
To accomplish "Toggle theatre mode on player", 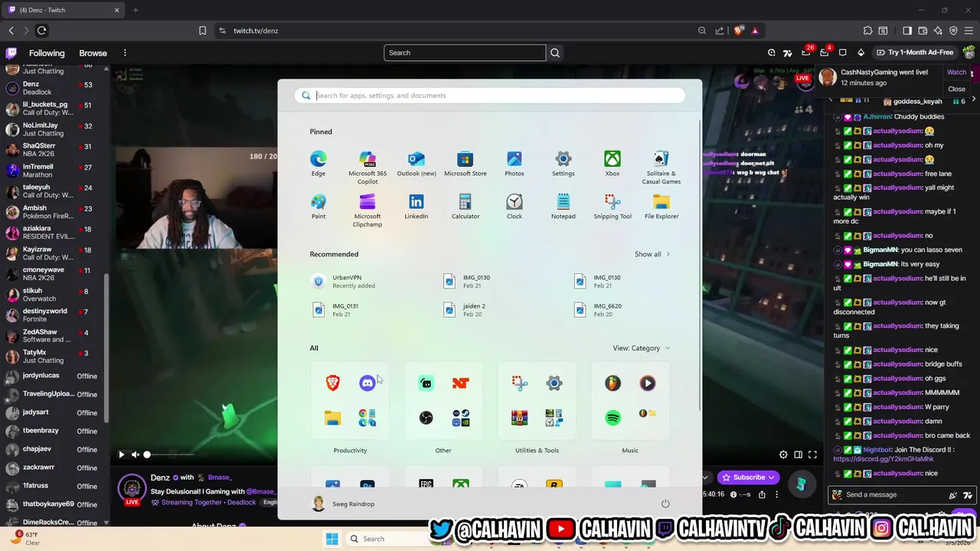I will (798, 455).
